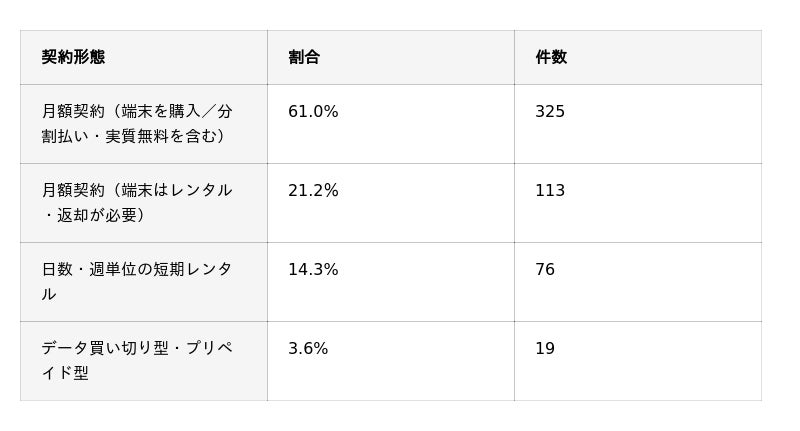Click the 契約形態 column header

tap(73, 57)
